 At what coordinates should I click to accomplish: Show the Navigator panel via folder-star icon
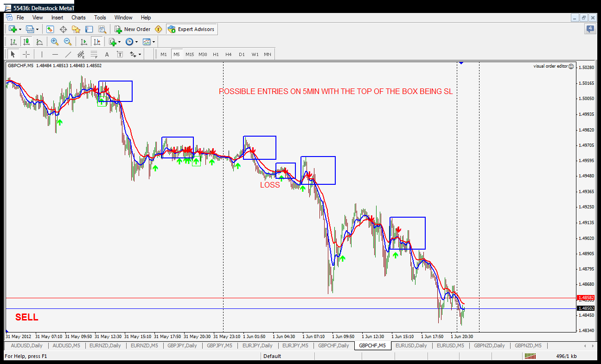[77, 29]
